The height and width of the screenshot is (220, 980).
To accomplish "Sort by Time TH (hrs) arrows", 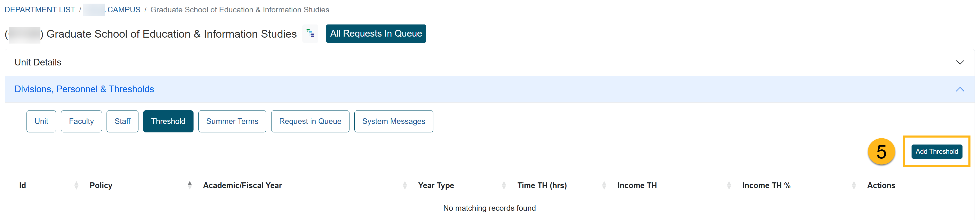I will pos(604,185).
